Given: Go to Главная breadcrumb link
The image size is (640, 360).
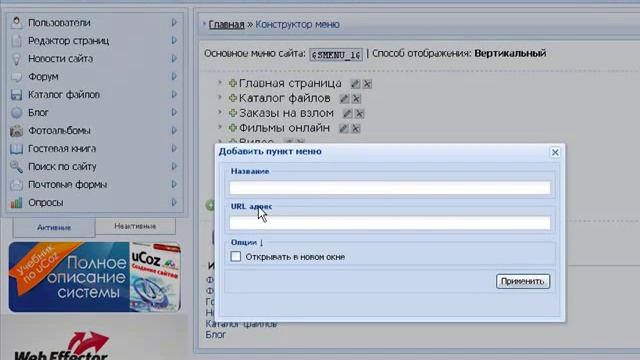Looking at the screenshot, I should point(226,24).
